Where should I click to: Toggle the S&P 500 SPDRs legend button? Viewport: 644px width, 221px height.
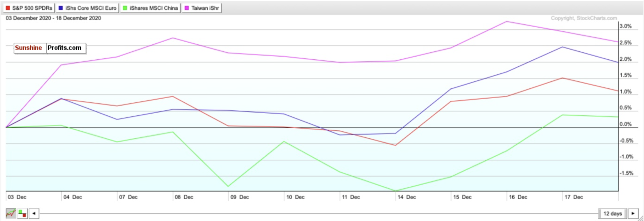tap(29, 8)
